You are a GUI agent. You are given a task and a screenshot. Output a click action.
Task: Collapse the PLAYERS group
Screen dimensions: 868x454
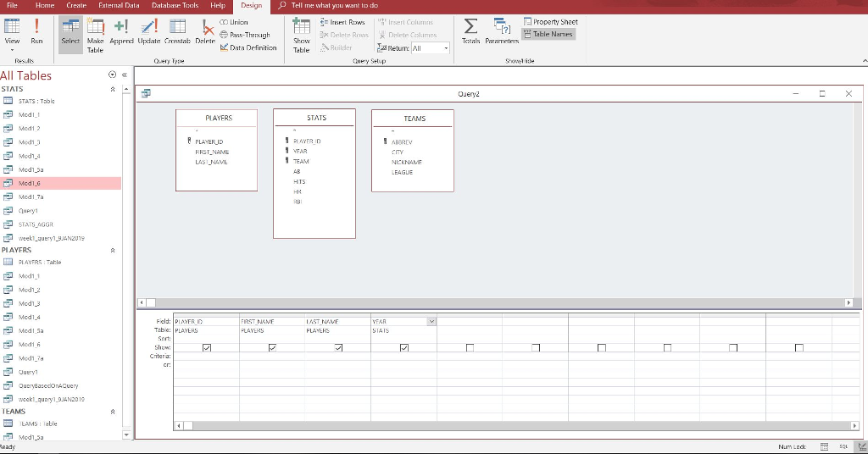coord(113,251)
